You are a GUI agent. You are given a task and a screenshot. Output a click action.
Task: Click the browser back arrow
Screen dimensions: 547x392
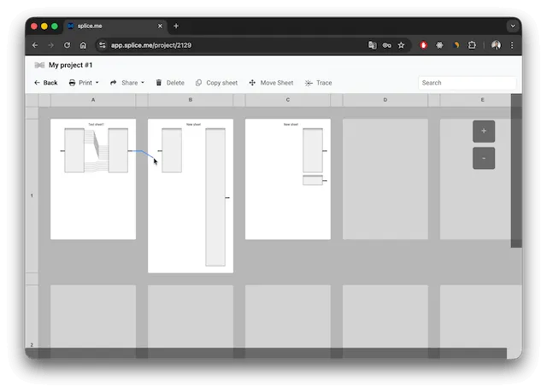pos(35,45)
